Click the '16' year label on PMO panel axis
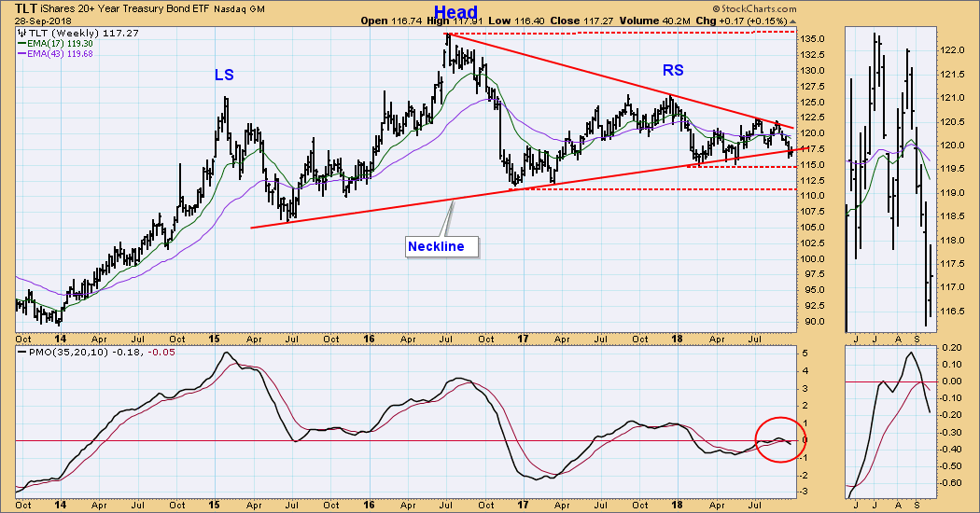Screen dimensions: 980x513 [369, 505]
